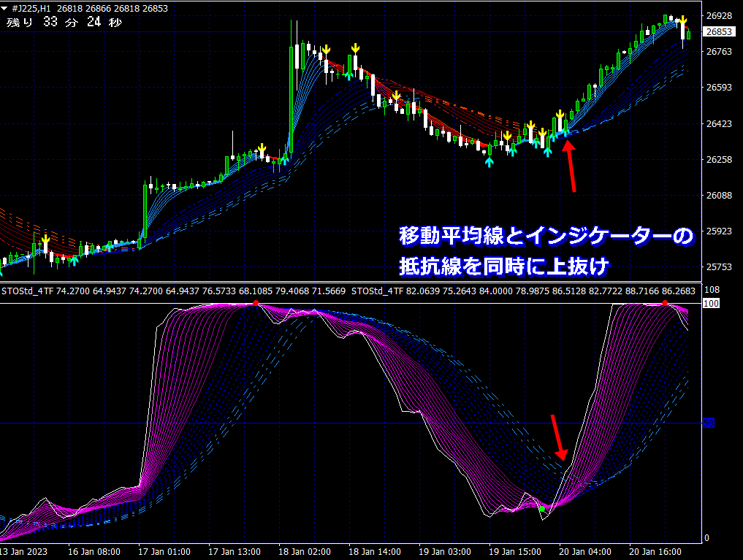Click the 26423 price on the price scale
The image size is (743, 560).
point(719,123)
